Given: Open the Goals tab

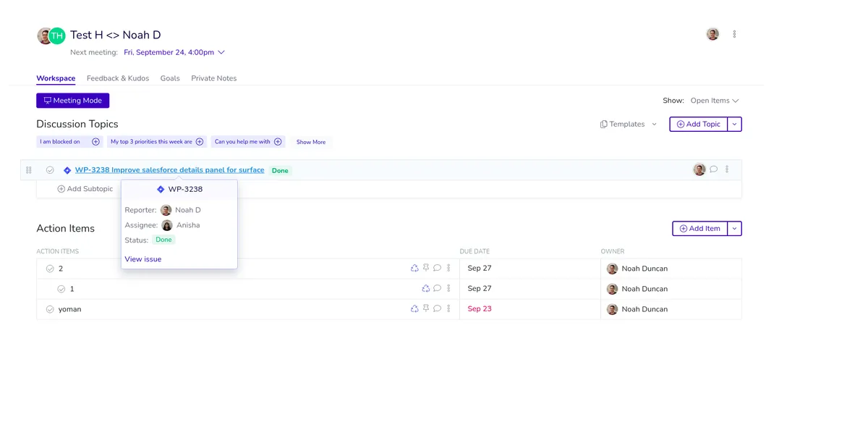Looking at the screenshot, I should [x=170, y=78].
